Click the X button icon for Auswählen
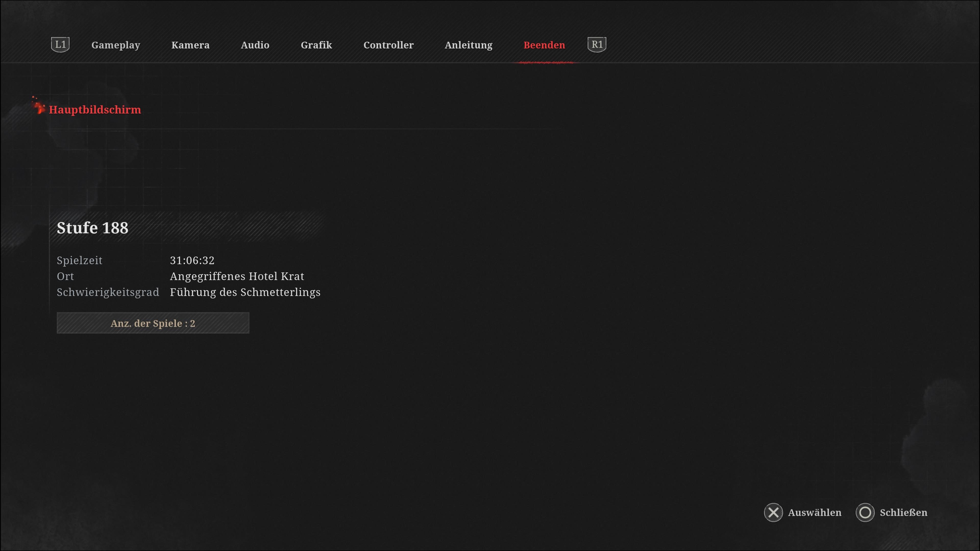The width and height of the screenshot is (980, 551). point(773,512)
